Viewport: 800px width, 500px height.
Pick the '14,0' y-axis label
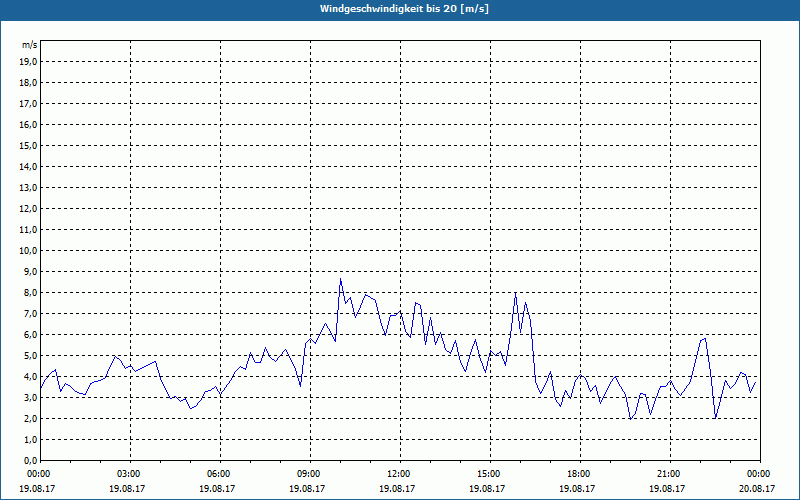pos(28,166)
